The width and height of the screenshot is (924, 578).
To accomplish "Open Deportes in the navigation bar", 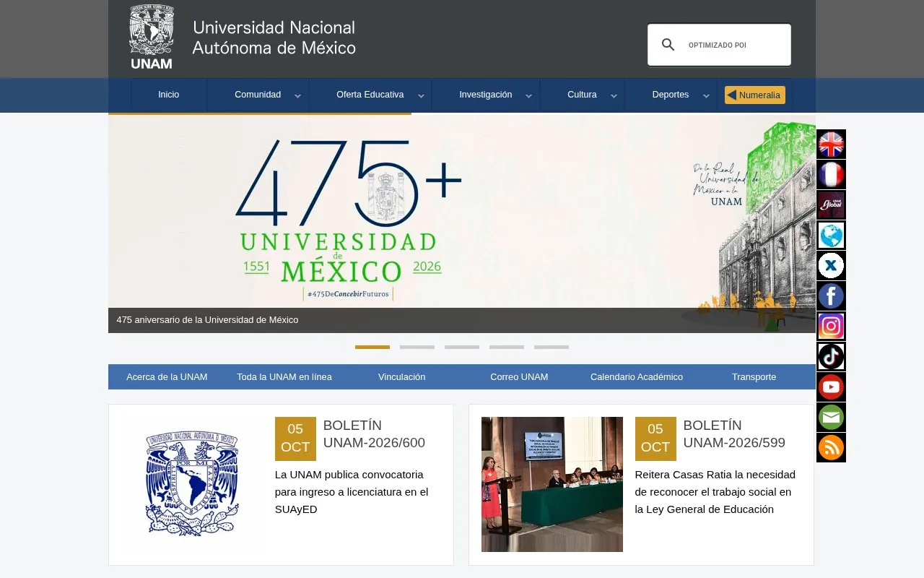I will [x=671, y=95].
